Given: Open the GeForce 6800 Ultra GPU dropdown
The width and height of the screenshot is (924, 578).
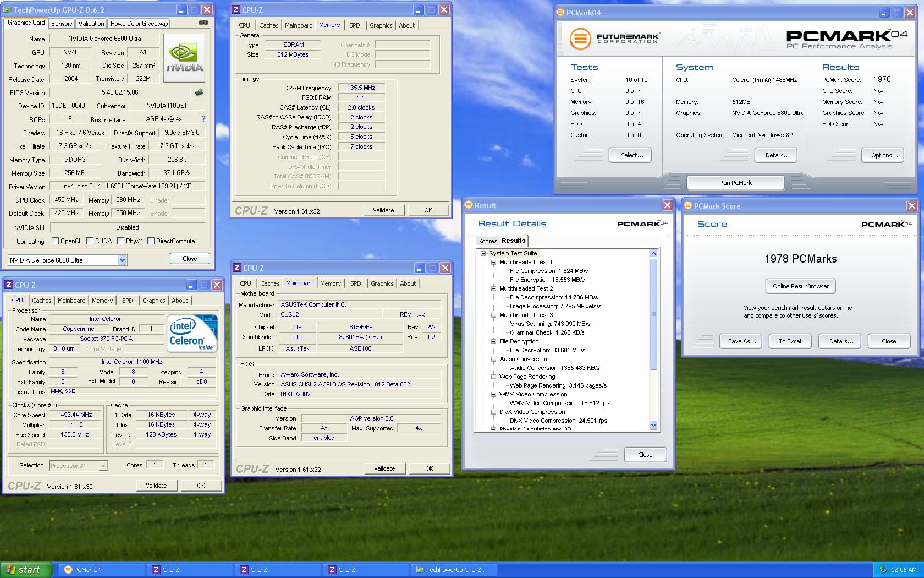Looking at the screenshot, I should pyautogui.click(x=122, y=260).
